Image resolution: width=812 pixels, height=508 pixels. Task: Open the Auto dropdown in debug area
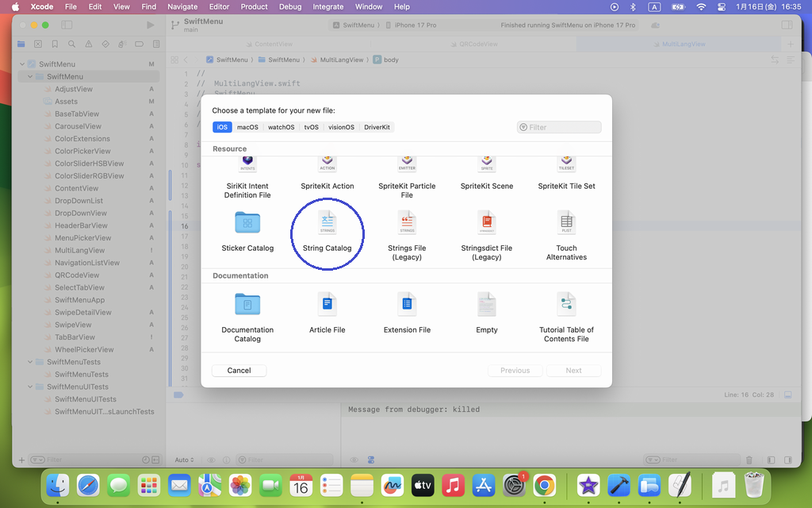(184, 460)
